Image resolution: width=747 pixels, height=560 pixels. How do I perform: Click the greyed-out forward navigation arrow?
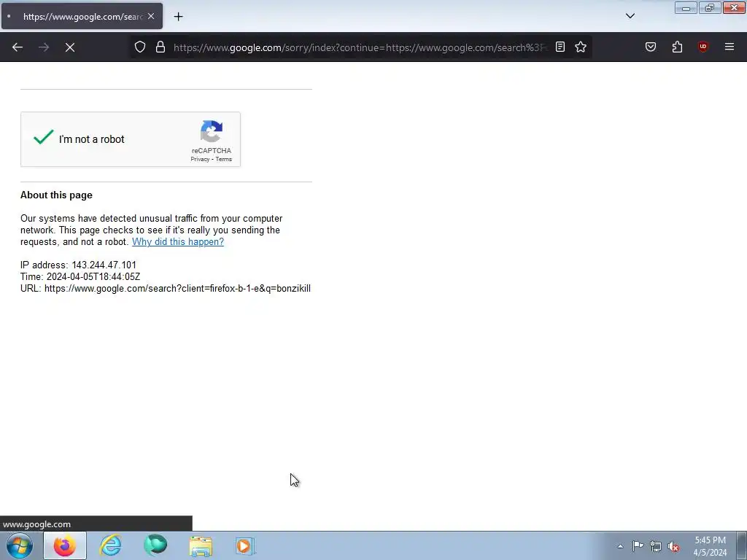click(44, 47)
